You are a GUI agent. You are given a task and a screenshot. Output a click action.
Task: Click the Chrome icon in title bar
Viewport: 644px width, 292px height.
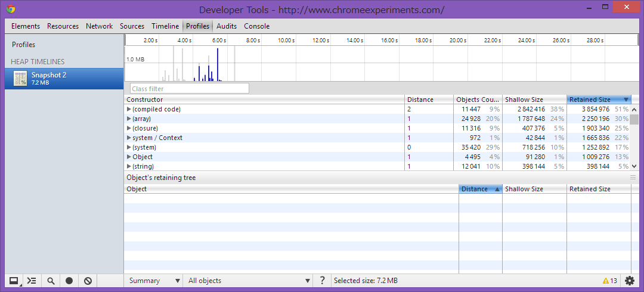(x=11, y=10)
